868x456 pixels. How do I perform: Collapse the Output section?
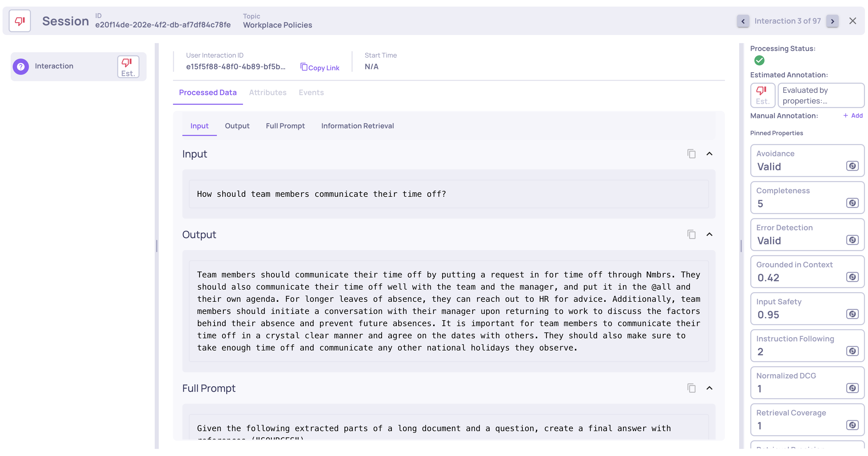pos(709,235)
